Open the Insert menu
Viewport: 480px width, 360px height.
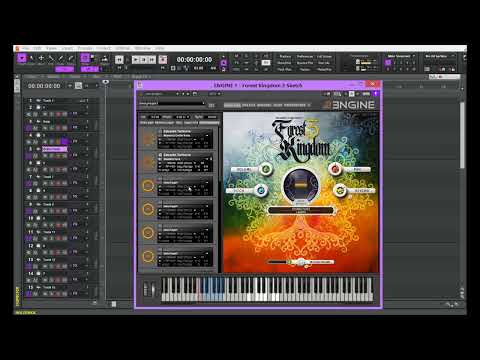pos(67,48)
